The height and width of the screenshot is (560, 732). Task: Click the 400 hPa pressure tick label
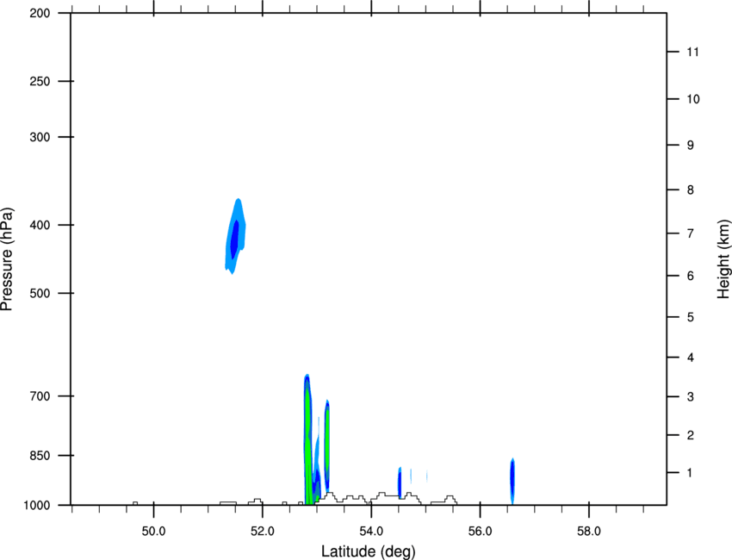click(x=40, y=225)
